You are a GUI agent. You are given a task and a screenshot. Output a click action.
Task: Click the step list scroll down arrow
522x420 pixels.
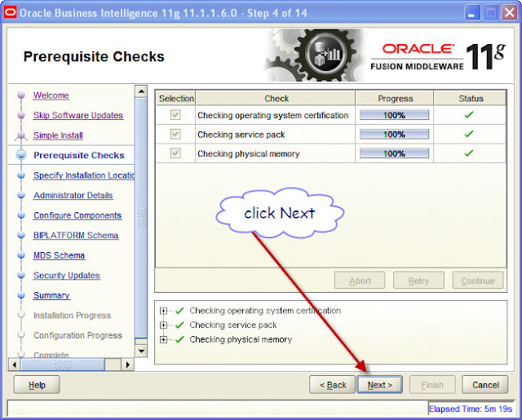pyautogui.click(x=141, y=351)
